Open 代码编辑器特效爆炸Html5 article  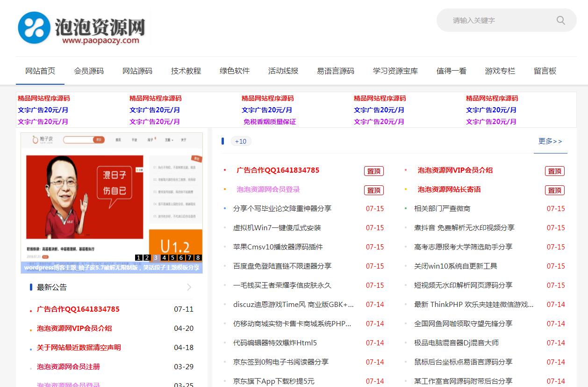275,343
